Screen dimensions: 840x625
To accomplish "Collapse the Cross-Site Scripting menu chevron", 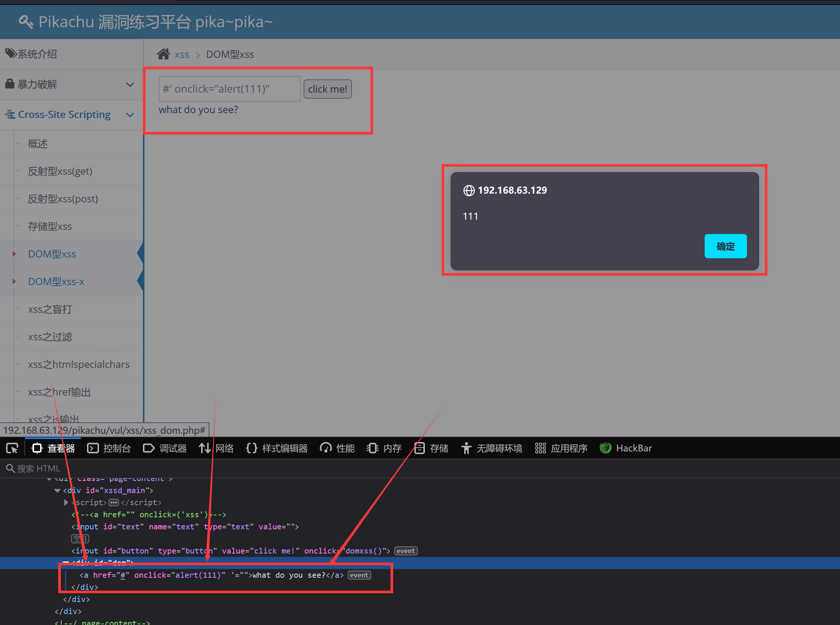I will 130,115.
